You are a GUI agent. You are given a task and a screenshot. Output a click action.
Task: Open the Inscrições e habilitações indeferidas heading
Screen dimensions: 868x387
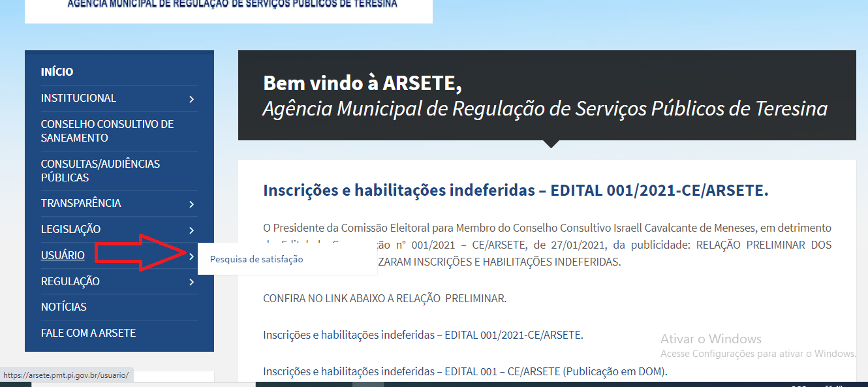[516, 191]
